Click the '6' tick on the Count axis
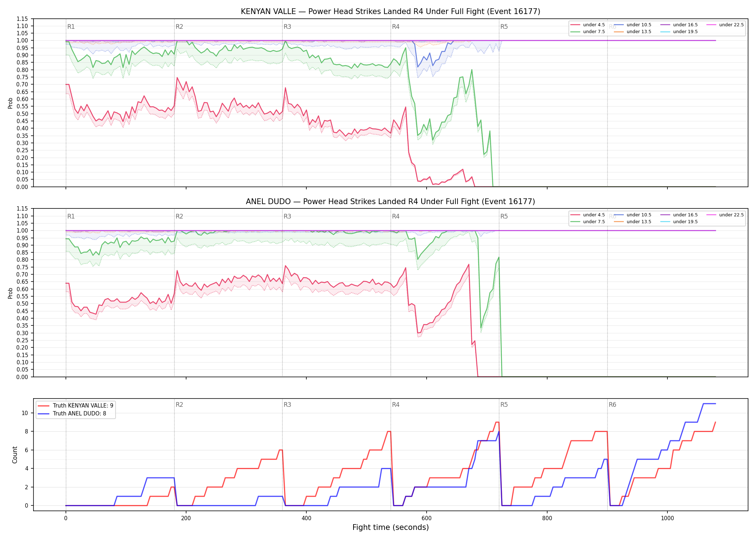The image size is (756, 540). point(26,450)
